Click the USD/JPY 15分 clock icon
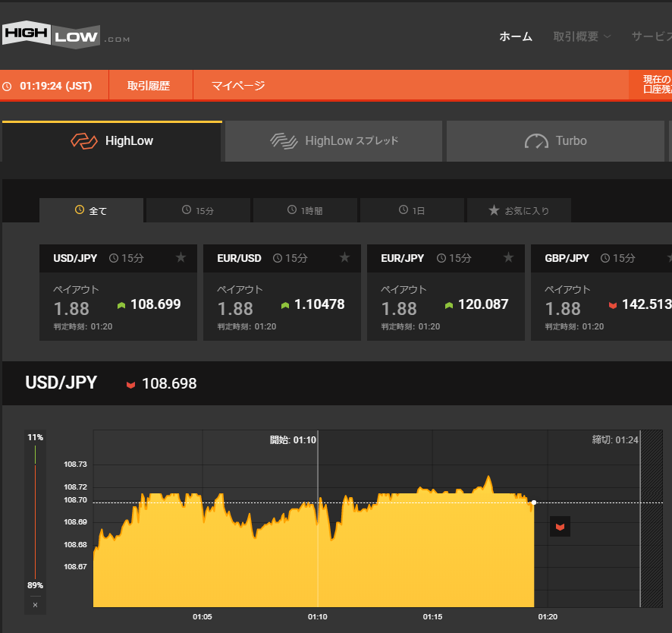 click(114, 258)
